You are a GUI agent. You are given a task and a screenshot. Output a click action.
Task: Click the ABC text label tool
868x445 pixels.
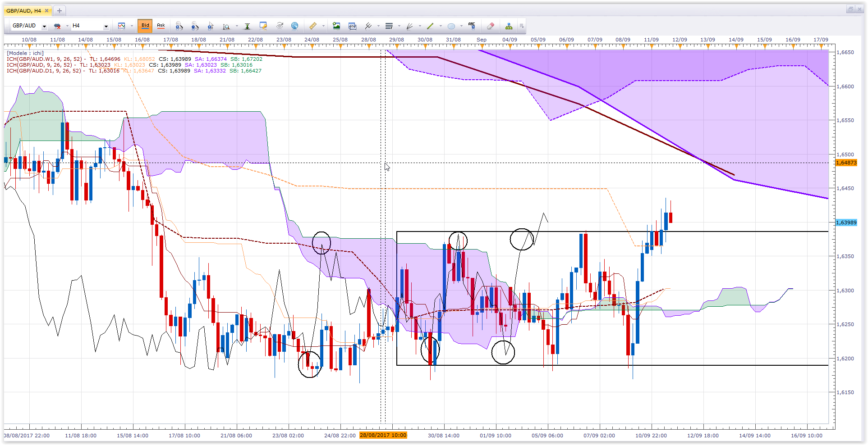tap(472, 26)
